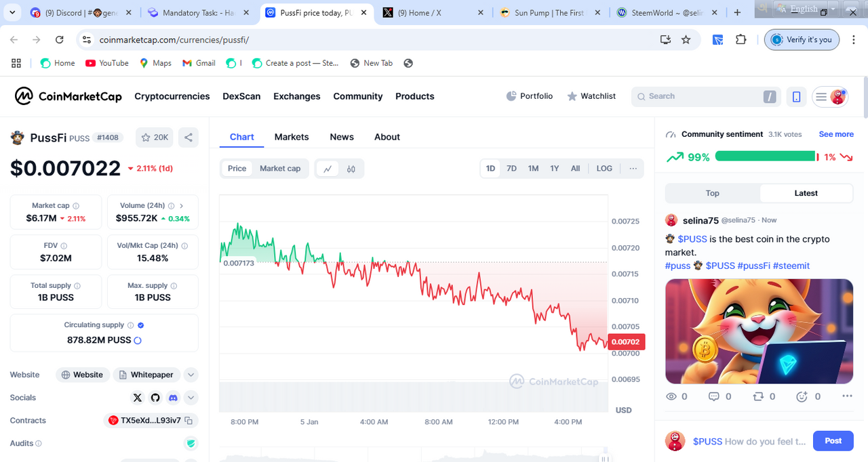Select the 7D time range
Screen dimensions: 868x462
tap(512, 169)
